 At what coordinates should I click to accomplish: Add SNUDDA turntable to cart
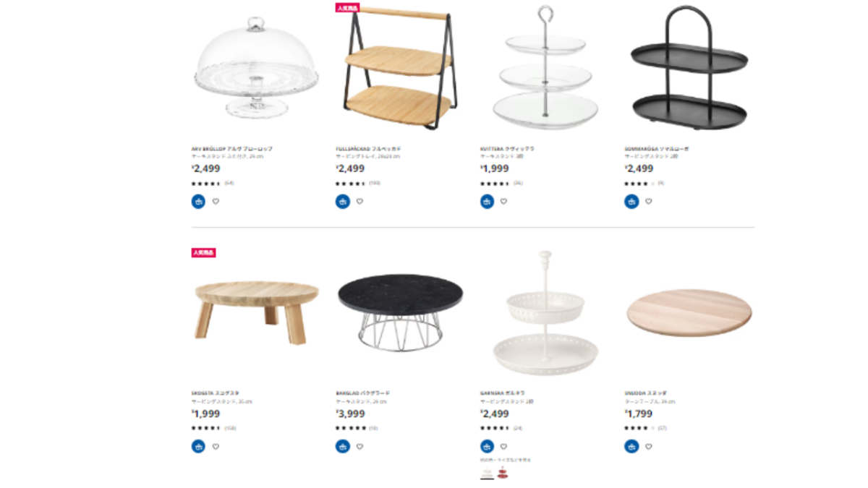631,447
